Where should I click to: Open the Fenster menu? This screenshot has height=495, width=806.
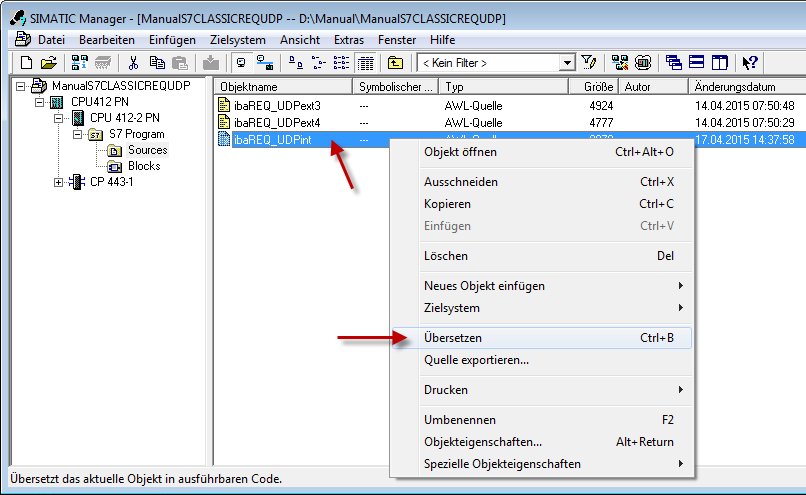tap(397, 40)
